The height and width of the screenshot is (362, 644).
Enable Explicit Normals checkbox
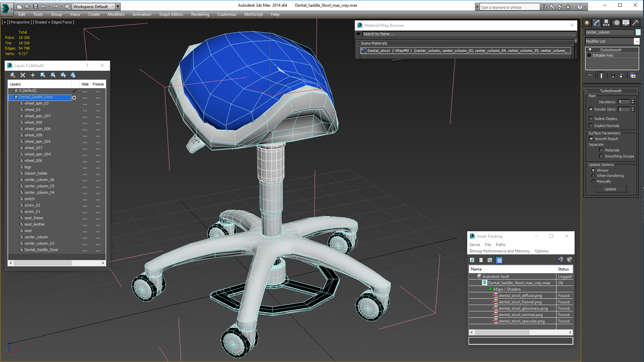pos(591,126)
